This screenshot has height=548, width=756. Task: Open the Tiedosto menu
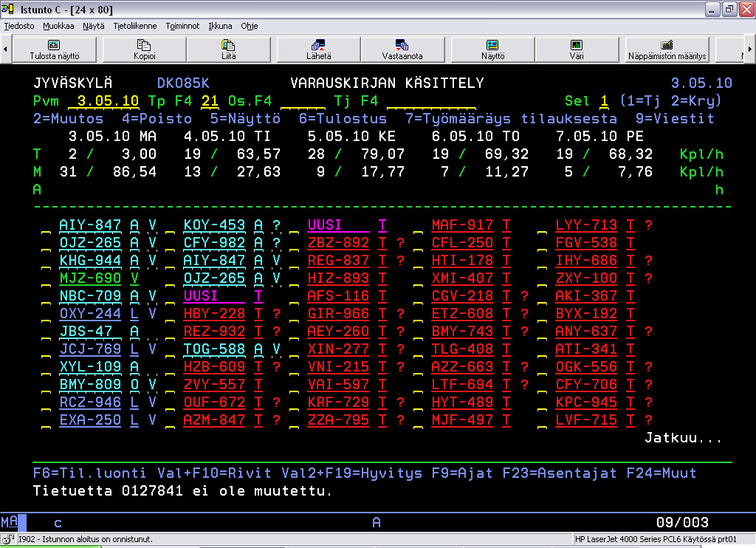19,26
